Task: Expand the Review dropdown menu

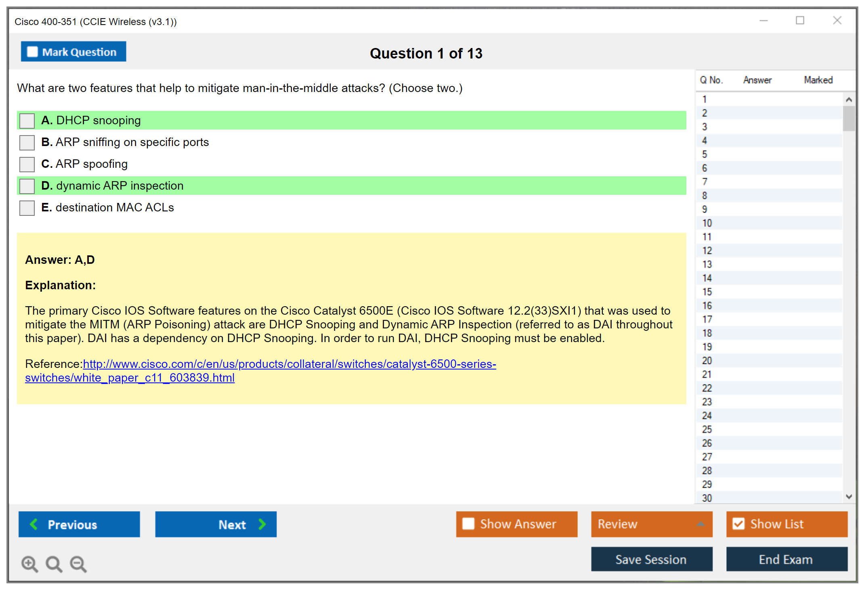Action: pyautogui.click(x=700, y=524)
